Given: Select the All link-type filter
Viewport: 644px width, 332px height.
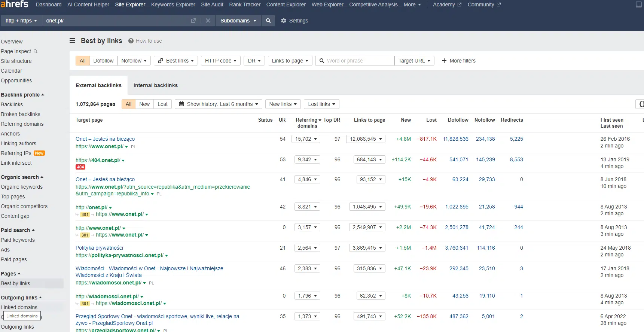Looking at the screenshot, I should 83,61.
